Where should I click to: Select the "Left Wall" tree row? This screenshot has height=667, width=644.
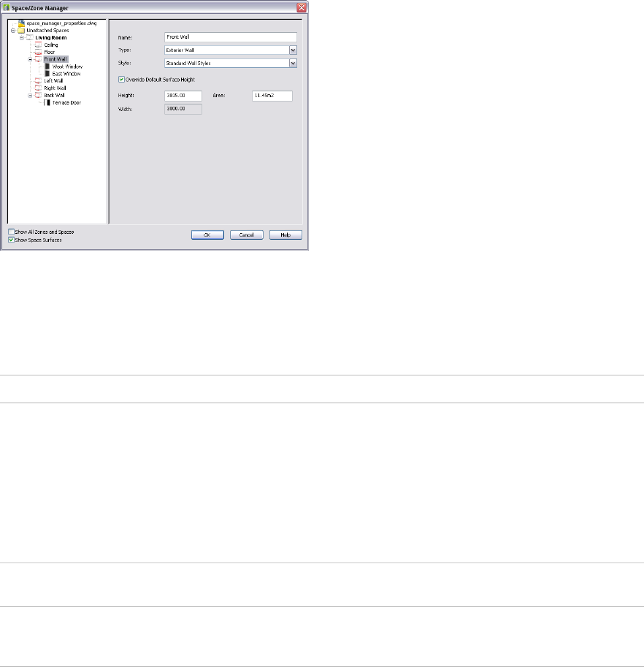click(x=53, y=81)
